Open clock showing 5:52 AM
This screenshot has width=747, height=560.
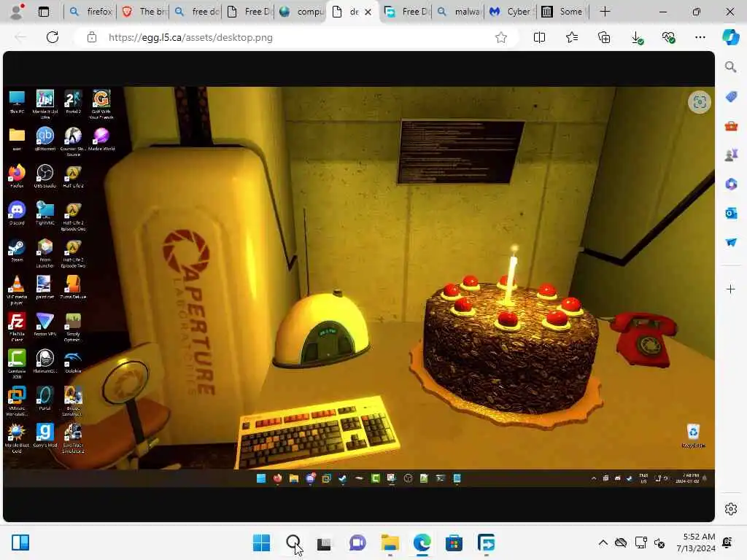pyautogui.click(x=695, y=542)
